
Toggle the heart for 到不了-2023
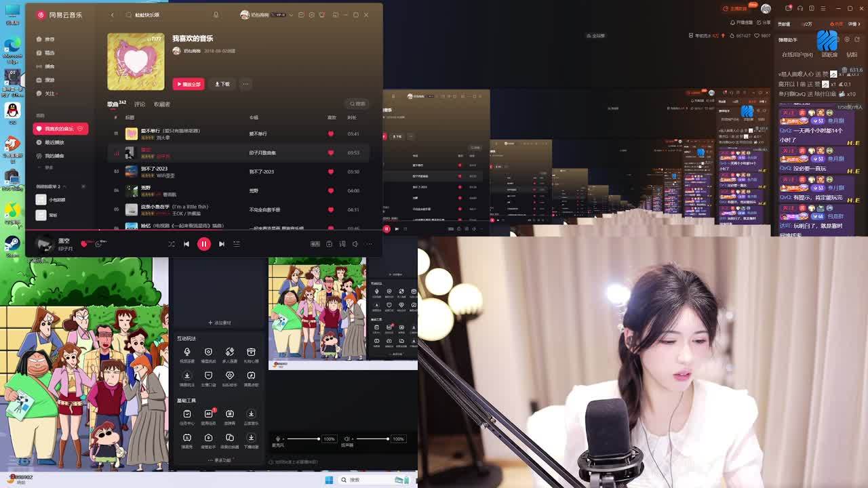tap(331, 171)
